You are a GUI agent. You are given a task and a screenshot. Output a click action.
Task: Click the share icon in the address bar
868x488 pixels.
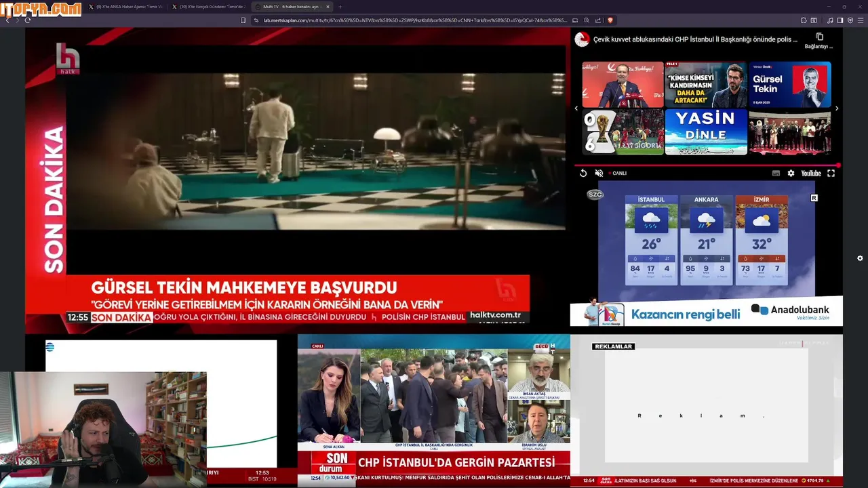click(597, 20)
